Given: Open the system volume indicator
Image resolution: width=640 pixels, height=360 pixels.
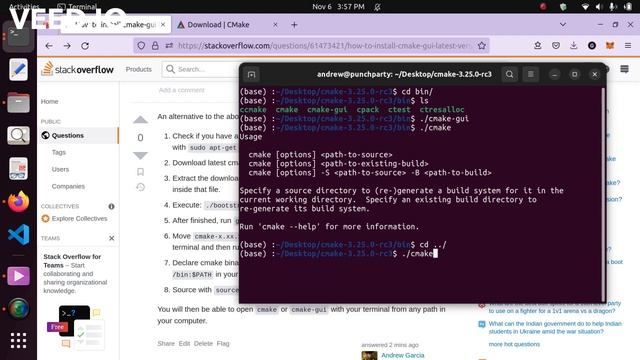Looking at the screenshot, I should (599, 7).
